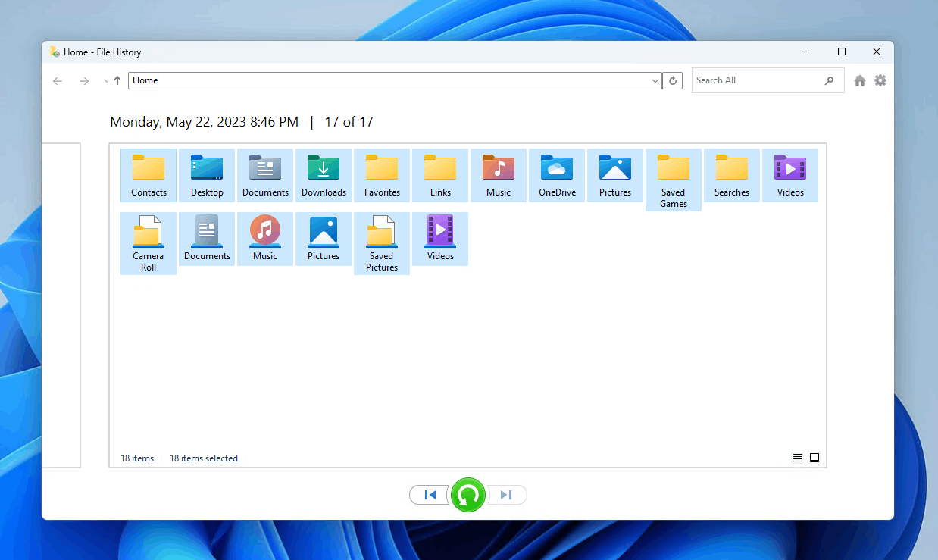Maximize the File History window
938x560 pixels.
(842, 52)
